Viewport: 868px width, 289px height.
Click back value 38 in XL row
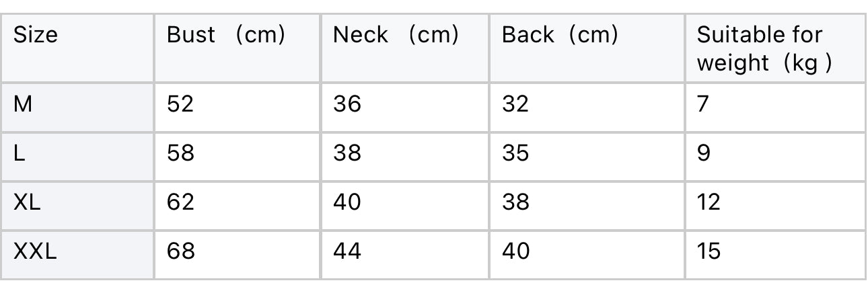(x=515, y=202)
